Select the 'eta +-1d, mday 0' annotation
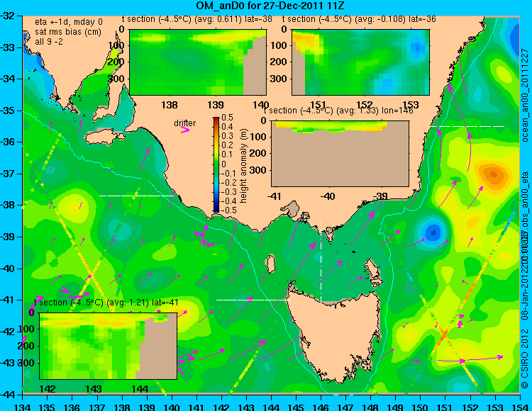532x411 pixels. click(69, 22)
